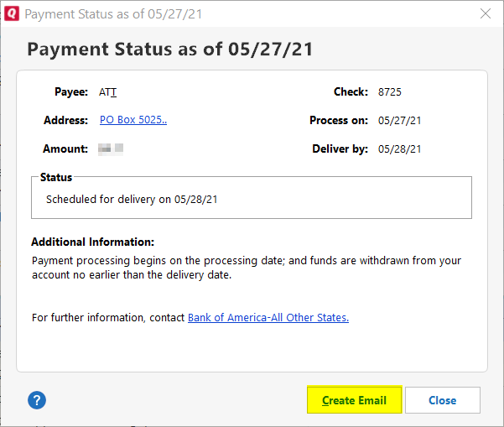This screenshot has height=427, width=504.
Task: Close the dialog with the X icon
Action: (x=486, y=13)
